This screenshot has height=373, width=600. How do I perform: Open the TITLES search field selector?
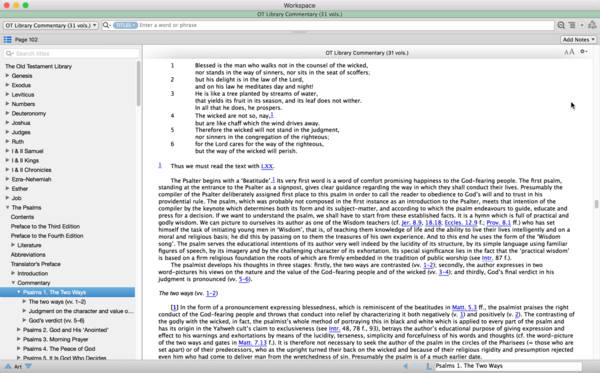(x=125, y=25)
